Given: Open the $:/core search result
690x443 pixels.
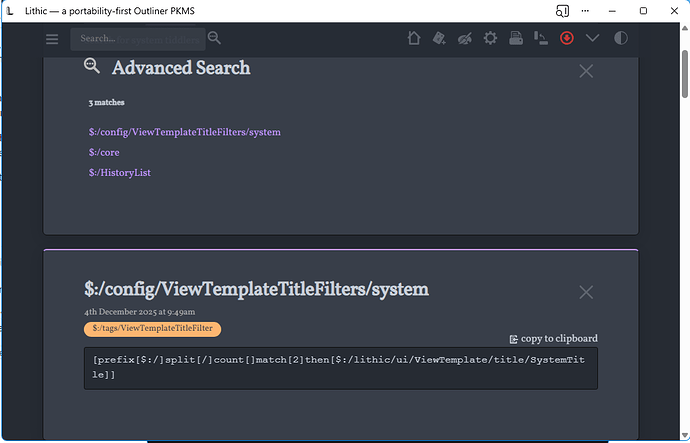Looking at the screenshot, I should 104,152.
